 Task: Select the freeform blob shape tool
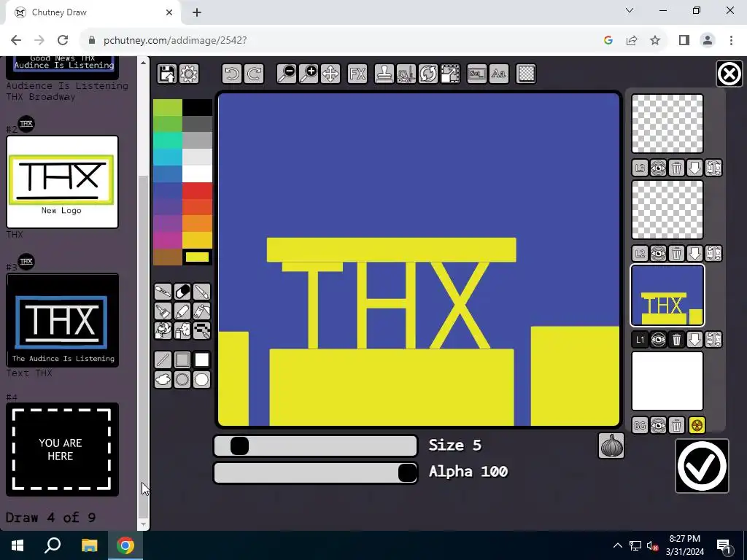(163, 379)
